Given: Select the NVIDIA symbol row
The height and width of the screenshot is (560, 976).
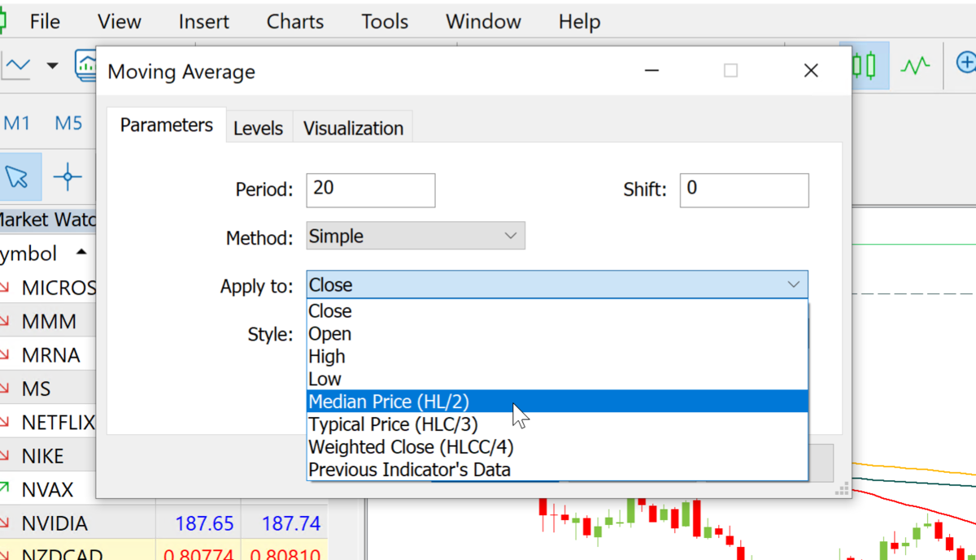Looking at the screenshot, I should (163, 523).
